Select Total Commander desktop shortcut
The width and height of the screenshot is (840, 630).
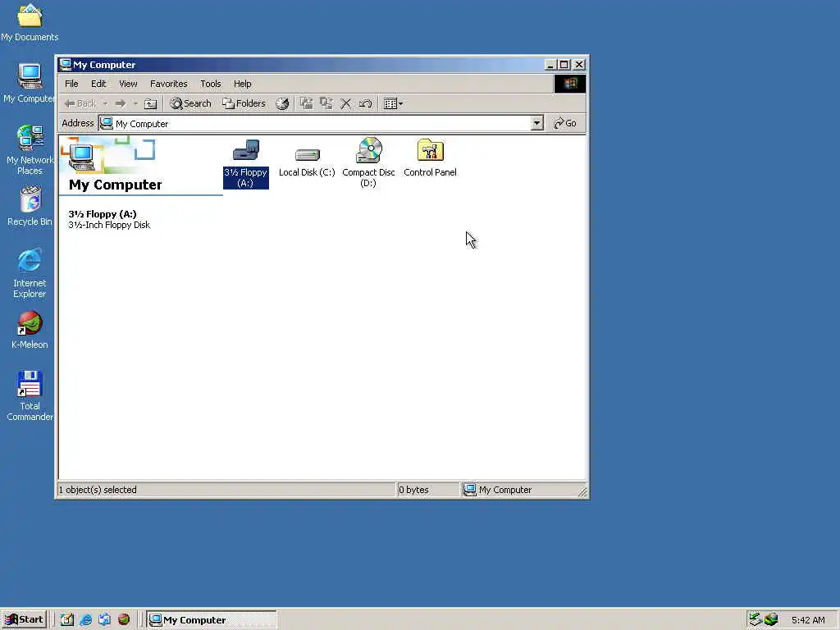[30, 395]
